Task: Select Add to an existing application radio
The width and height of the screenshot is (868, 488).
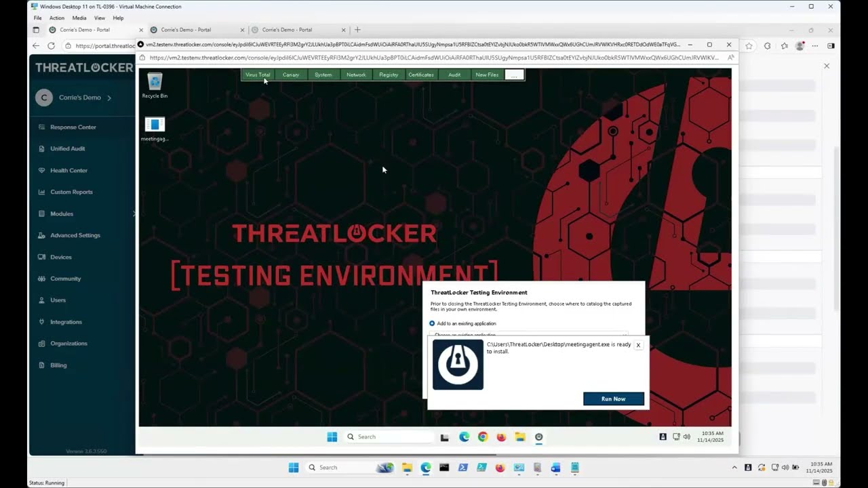Action: (432, 323)
